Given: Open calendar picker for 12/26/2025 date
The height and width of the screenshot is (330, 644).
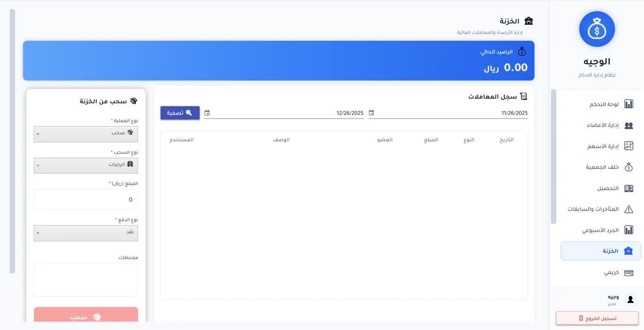Looking at the screenshot, I should point(207,113).
